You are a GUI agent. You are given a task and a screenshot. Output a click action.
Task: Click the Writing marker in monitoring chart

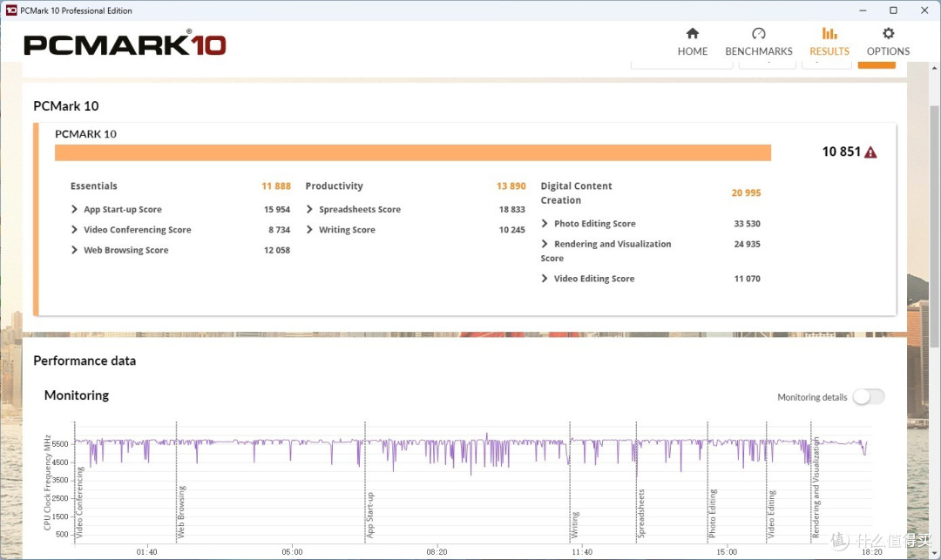tap(575, 524)
